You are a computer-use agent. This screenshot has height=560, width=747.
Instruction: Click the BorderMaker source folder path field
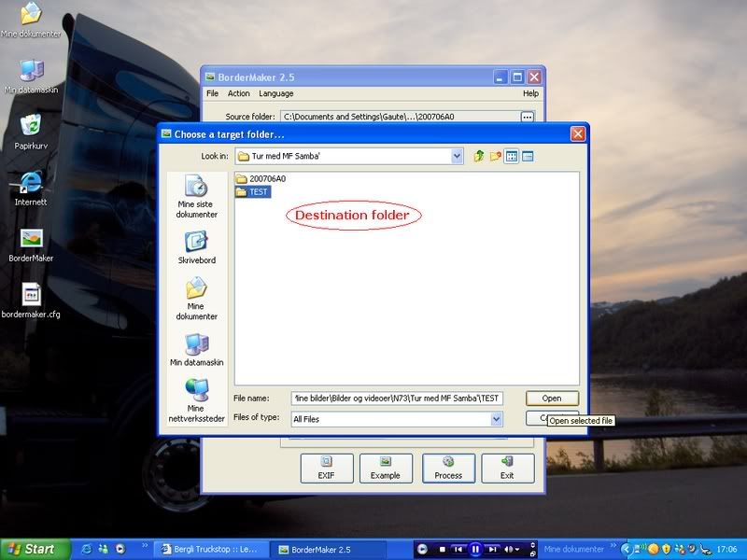click(401, 117)
